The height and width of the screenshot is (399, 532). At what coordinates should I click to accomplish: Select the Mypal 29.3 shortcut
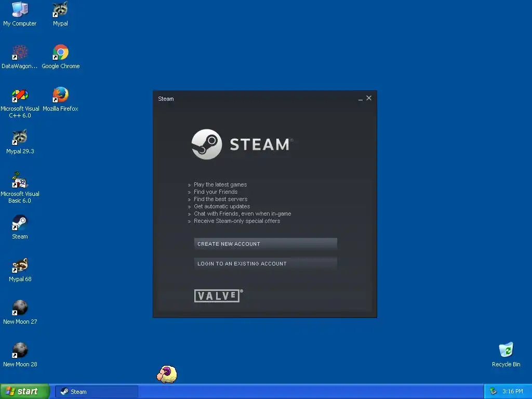click(x=20, y=142)
